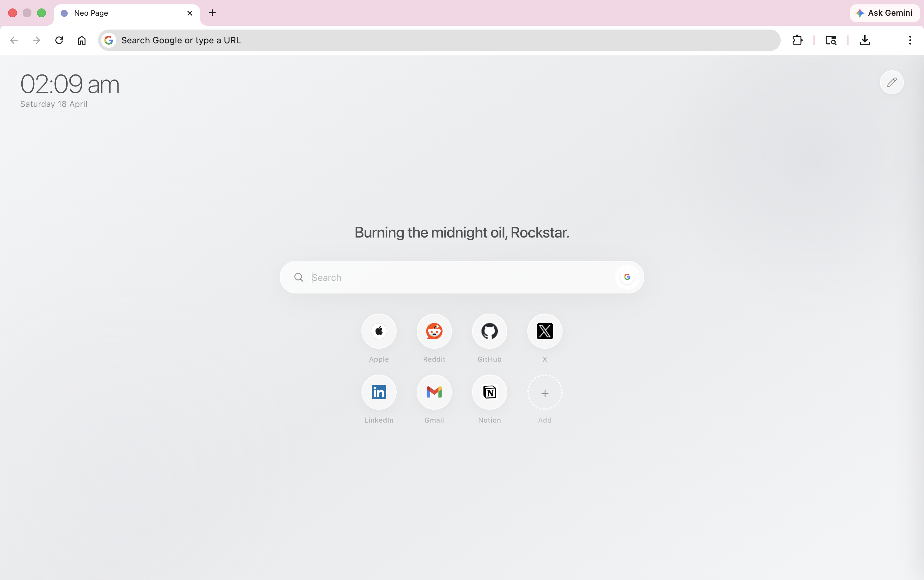The height and width of the screenshot is (580, 924).
Task: Go home using the home icon
Action: [82, 40]
